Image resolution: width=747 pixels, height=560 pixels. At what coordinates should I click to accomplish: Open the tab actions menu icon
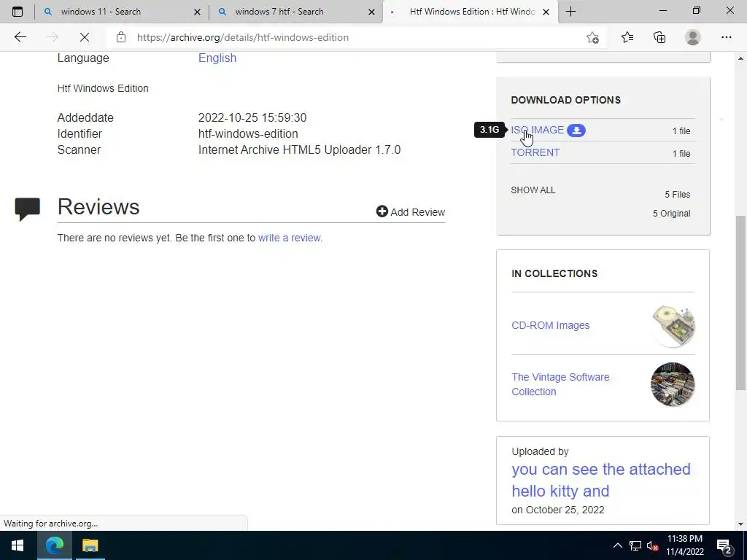[x=18, y=12]
